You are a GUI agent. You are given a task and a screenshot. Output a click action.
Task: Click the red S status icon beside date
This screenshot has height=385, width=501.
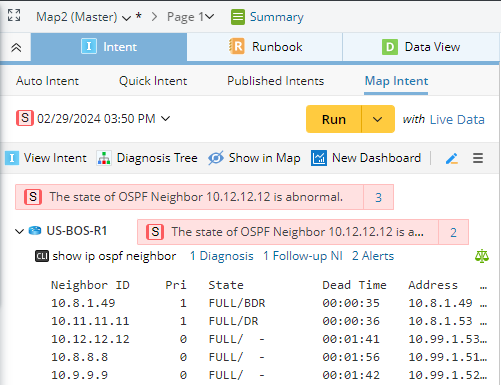(25, 118)
